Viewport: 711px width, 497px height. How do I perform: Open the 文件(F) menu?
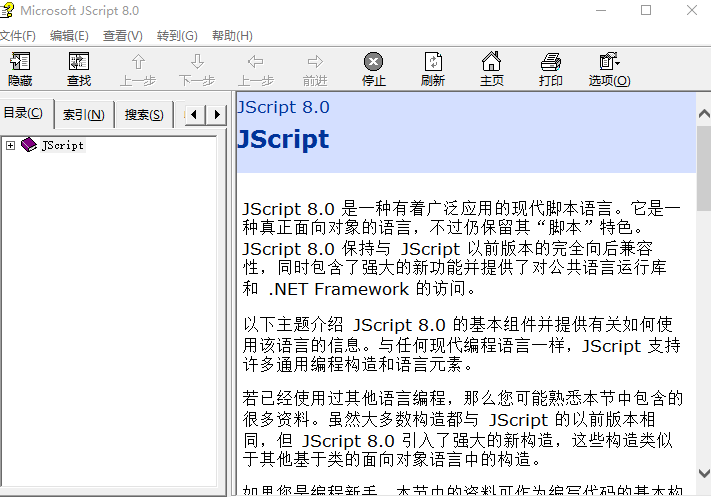pos(17,36)
